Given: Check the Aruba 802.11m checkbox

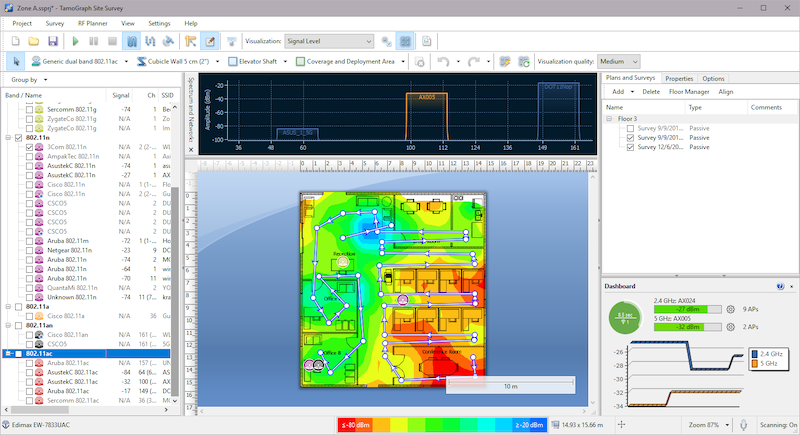Looking at the screenshot, I should coord(29,241).
